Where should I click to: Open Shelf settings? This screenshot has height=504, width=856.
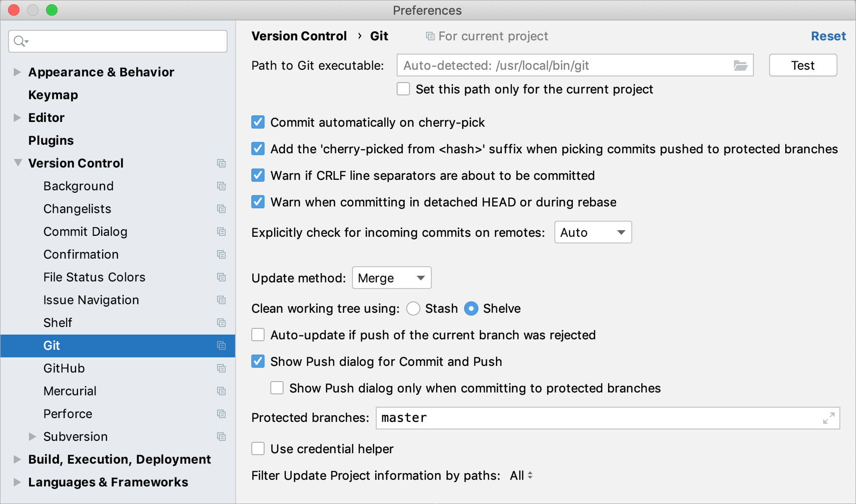coord(57,323)
